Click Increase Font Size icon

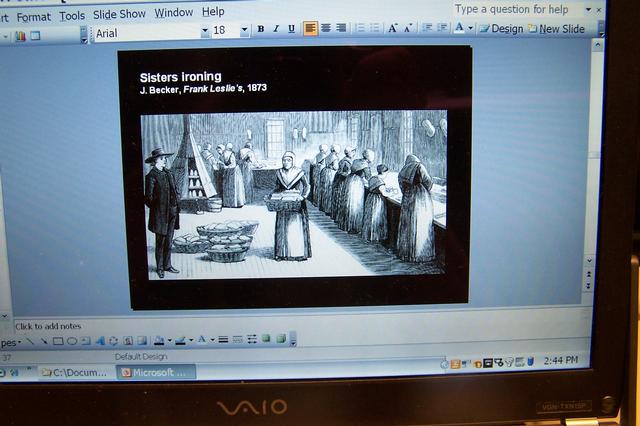pyautogui.click(x=393, y=28)
